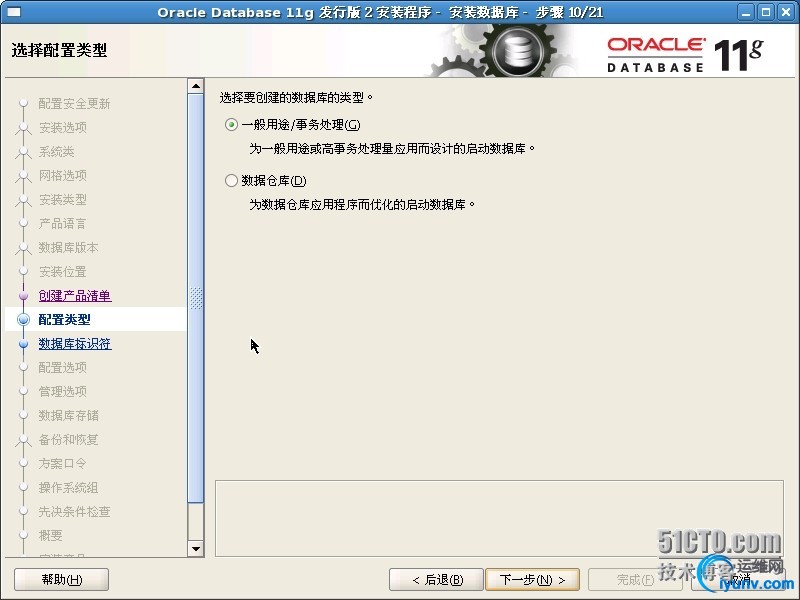Click the 数据库存储 step text

68,415
